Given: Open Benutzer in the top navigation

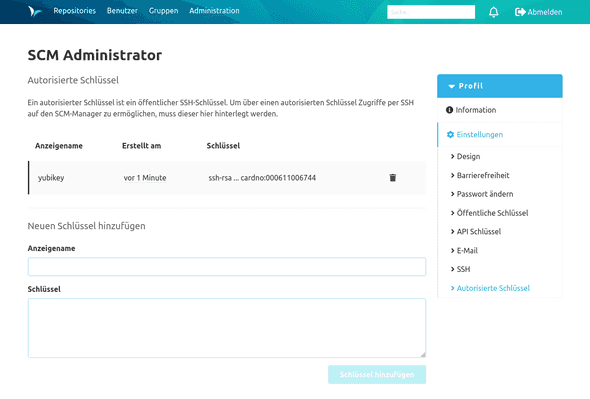Looking at the screenshot, I should [122, 11].
